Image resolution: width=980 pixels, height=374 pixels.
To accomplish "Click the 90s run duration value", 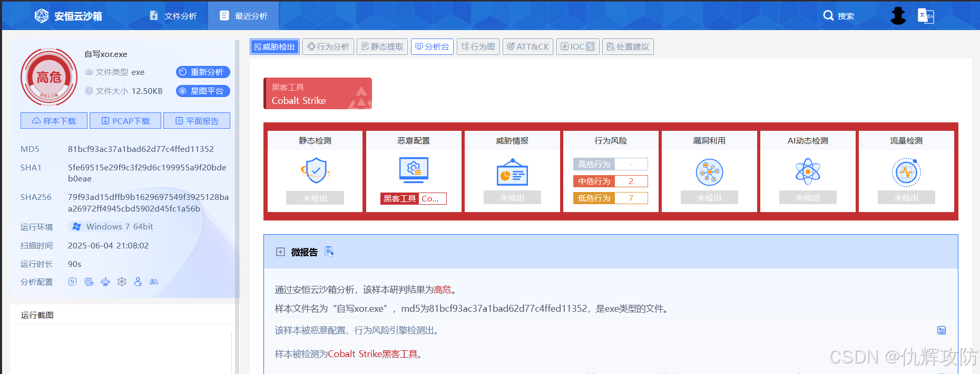I will [74, 264].
